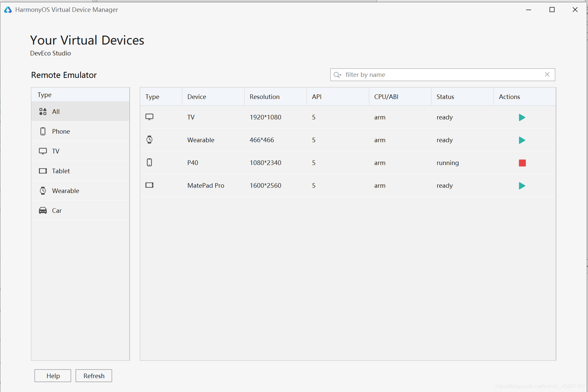Maximize the Virtual Device Manager window
The image size is (588, 392).
pyautogui.click(x=552, y=10)
